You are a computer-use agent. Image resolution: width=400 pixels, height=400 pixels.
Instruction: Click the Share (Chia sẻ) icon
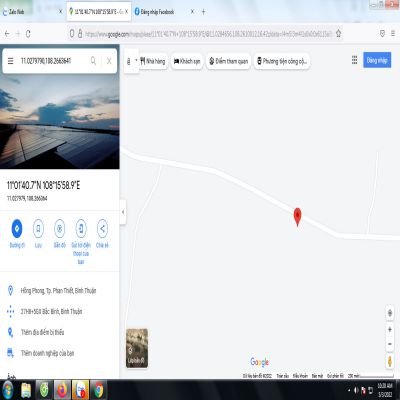(102, 229)
